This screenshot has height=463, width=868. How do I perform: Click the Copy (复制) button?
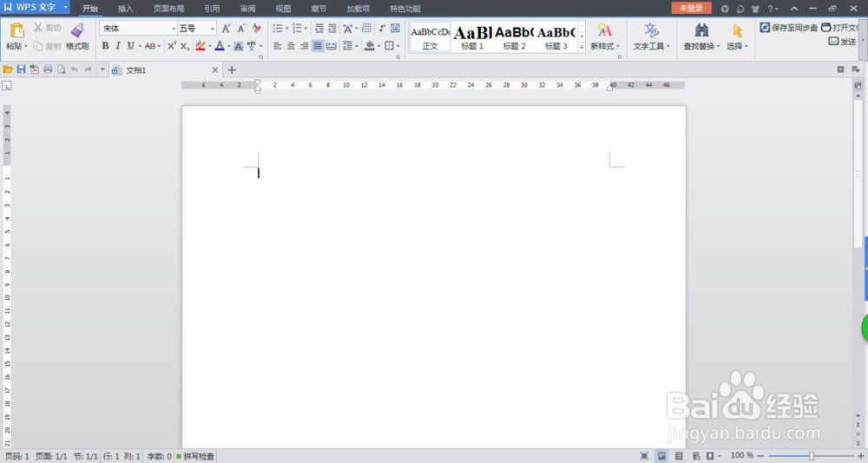[x=47, y=46]
